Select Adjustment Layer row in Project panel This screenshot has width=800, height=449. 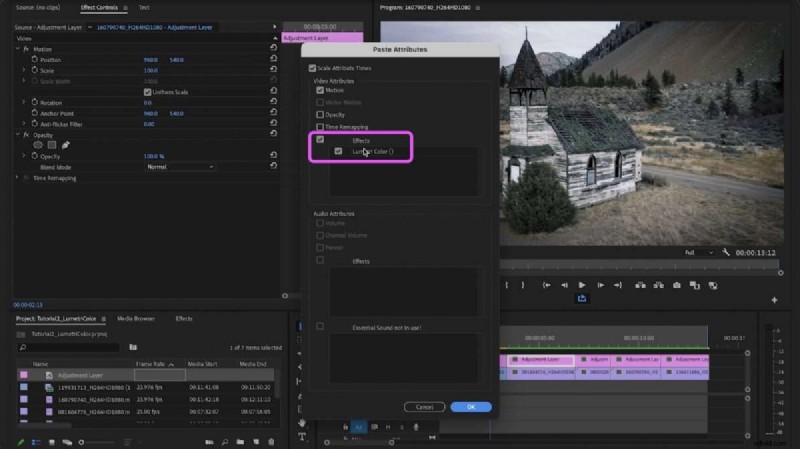pyautogui.click(x=145, y=375)
